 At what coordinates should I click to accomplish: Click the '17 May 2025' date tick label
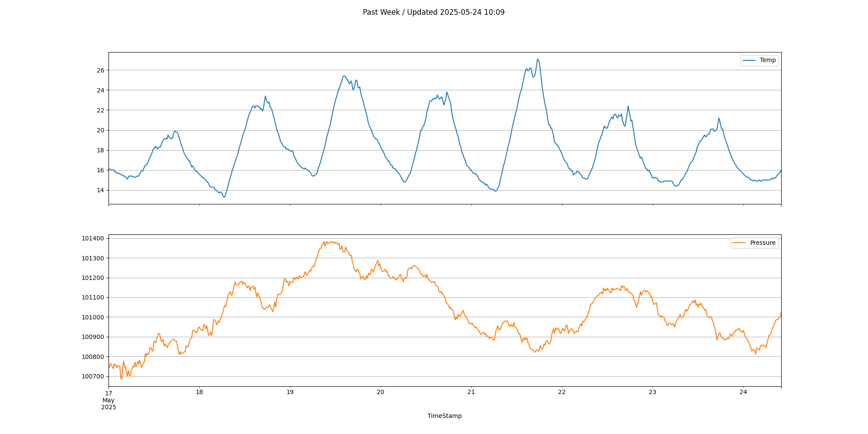108,400
